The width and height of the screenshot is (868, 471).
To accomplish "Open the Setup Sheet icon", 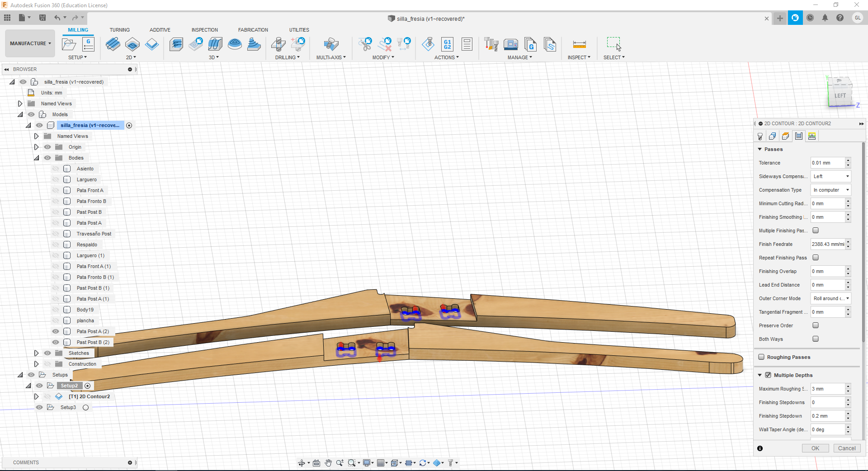I will 467,44.
